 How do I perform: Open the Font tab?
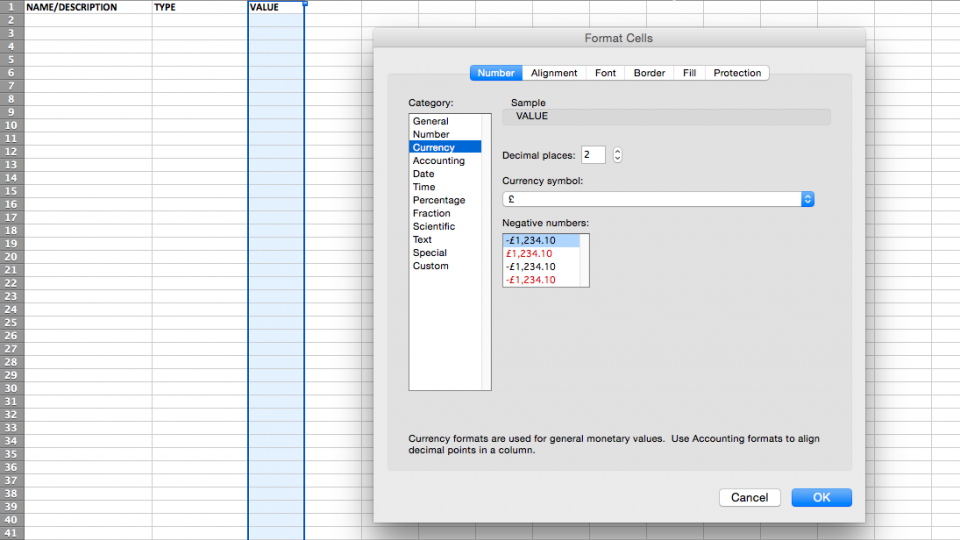[606, 73]
